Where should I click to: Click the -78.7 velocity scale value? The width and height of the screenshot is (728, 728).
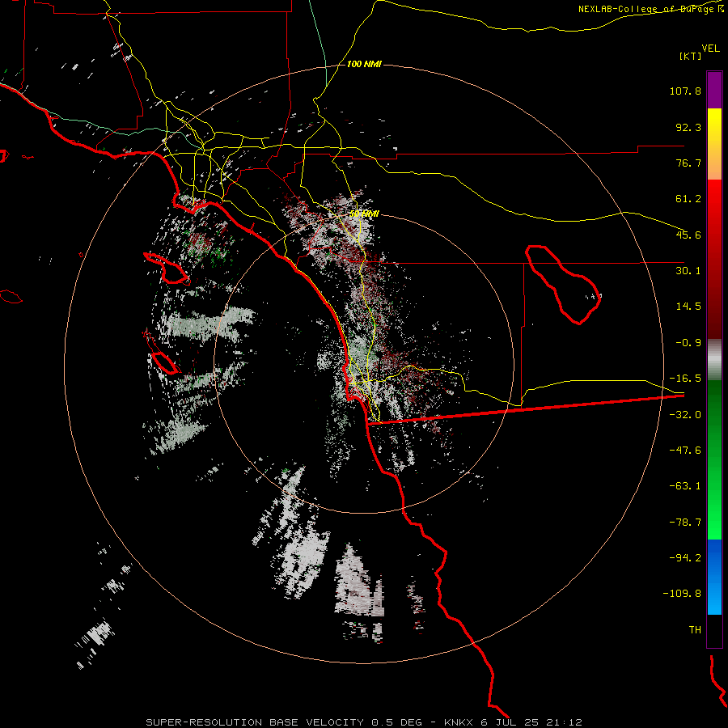685,523
